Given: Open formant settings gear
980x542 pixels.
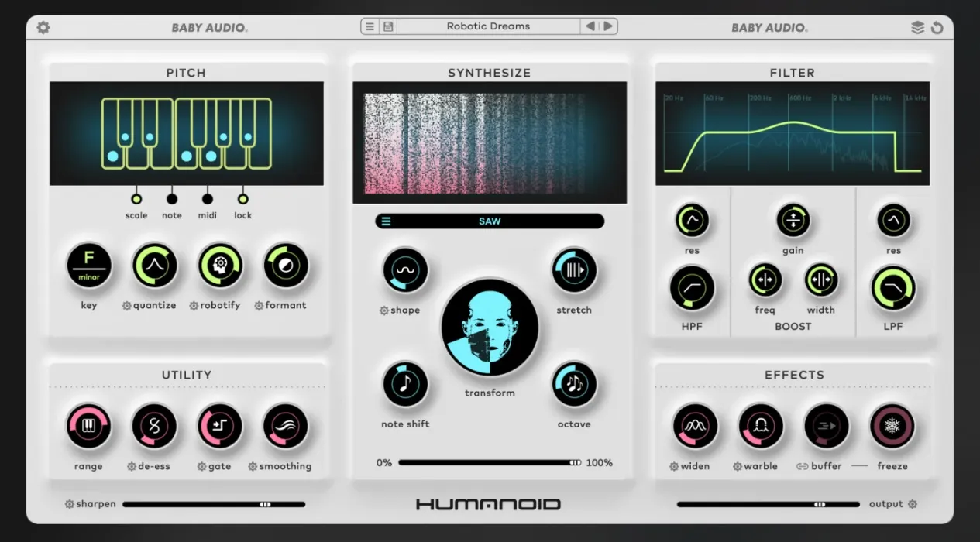Looking at the screenshot, I should (x=259, y=306).
